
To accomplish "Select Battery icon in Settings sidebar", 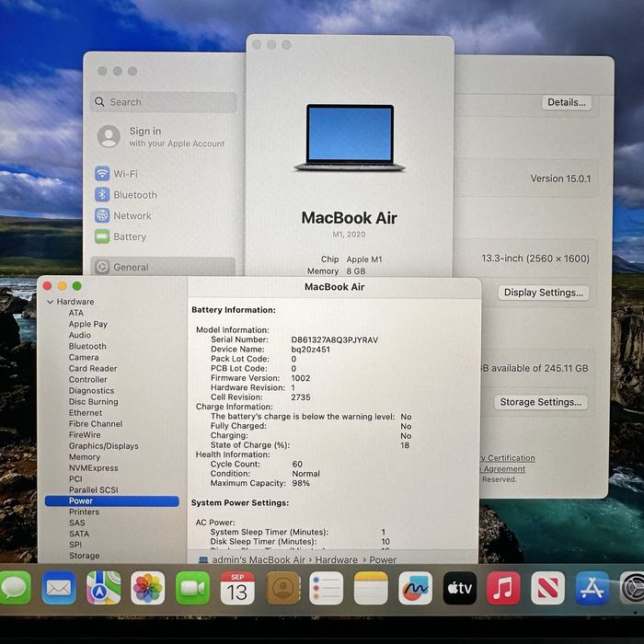I will point(102,236).
